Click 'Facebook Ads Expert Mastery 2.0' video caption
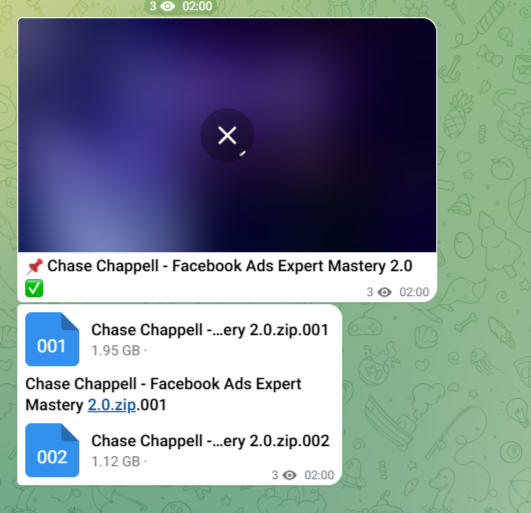This screenshot has width=531, height=513. point(292,266)
